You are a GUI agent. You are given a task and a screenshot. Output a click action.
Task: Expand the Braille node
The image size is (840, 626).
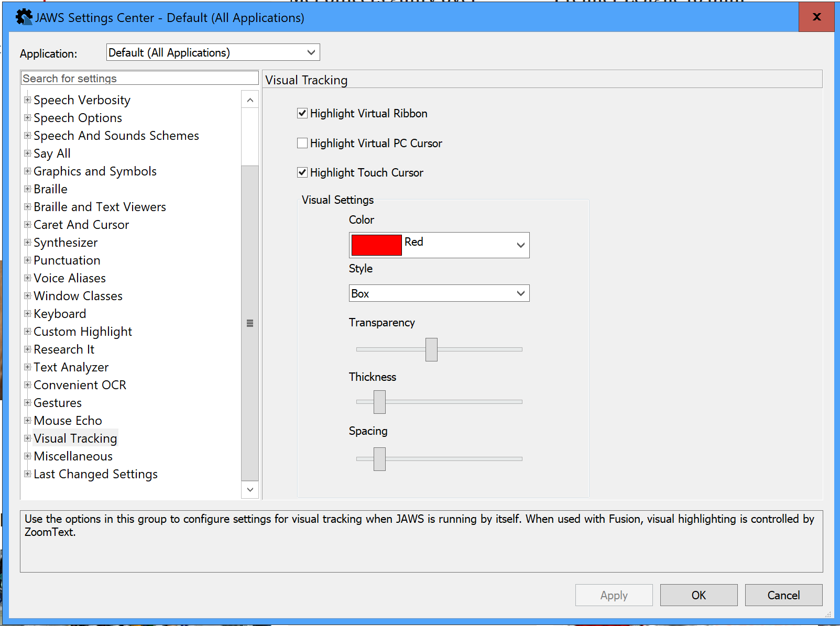coord(28,189)
